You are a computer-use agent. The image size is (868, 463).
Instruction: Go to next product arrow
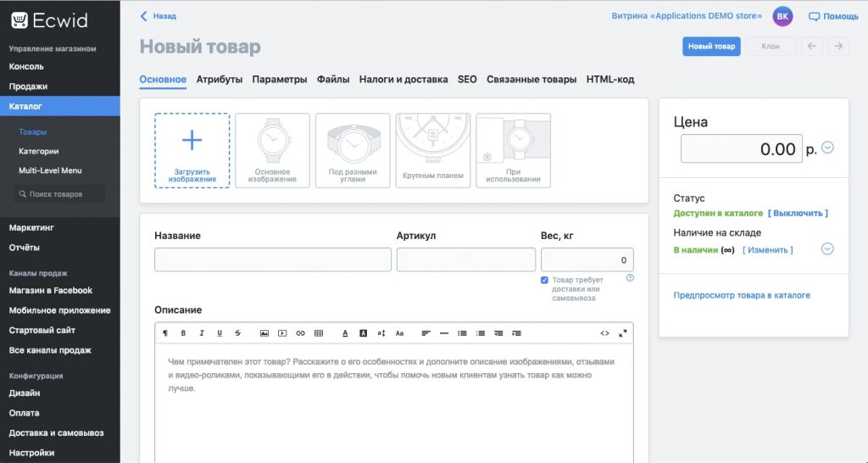click(838, 46)
